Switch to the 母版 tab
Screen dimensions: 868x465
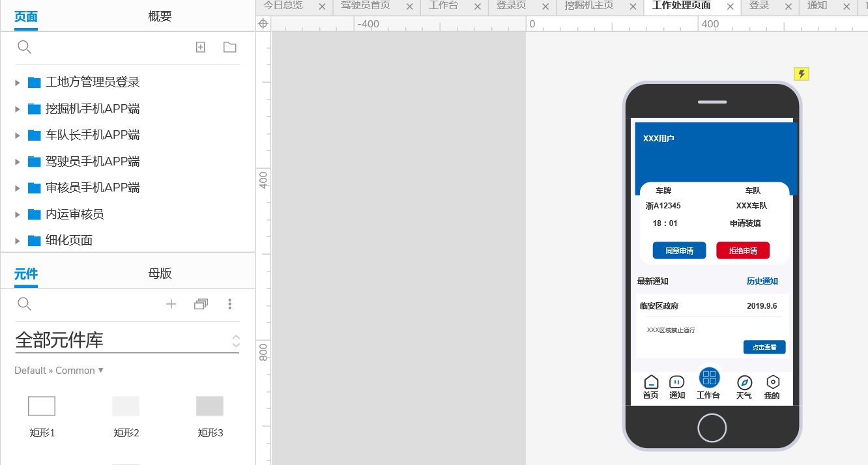[x=160, y=274]
